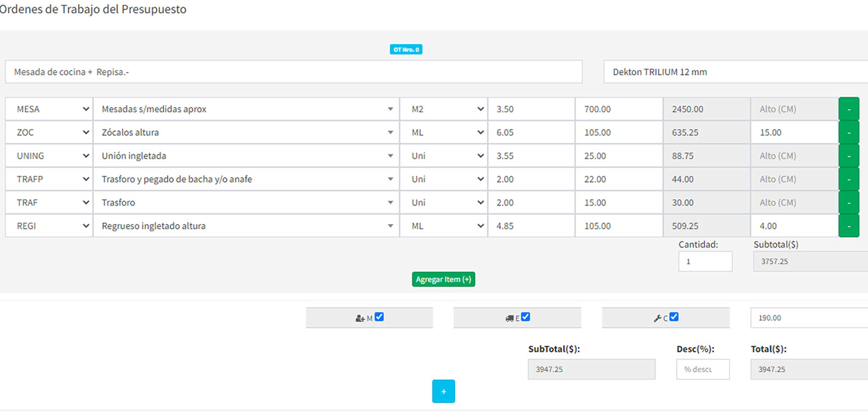Open the MESA code dropdown
The width and height of the screenshot is (868, 416).
[49, 109]
